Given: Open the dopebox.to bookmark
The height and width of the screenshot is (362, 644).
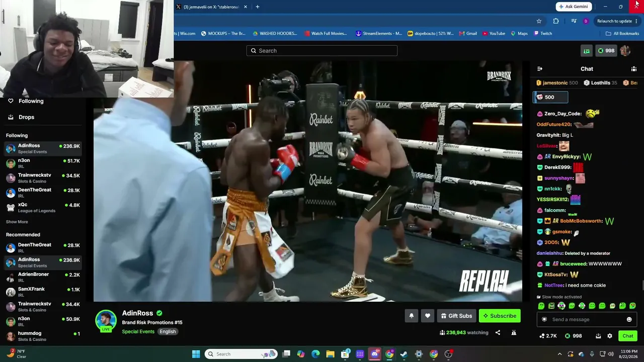Looking at the screenshot, I should click(430, 34).
